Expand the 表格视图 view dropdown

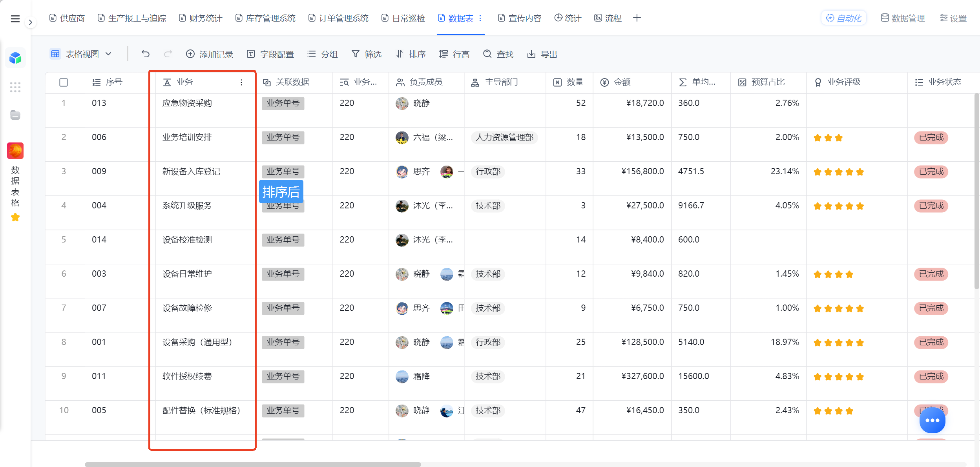tap(82, 54)
